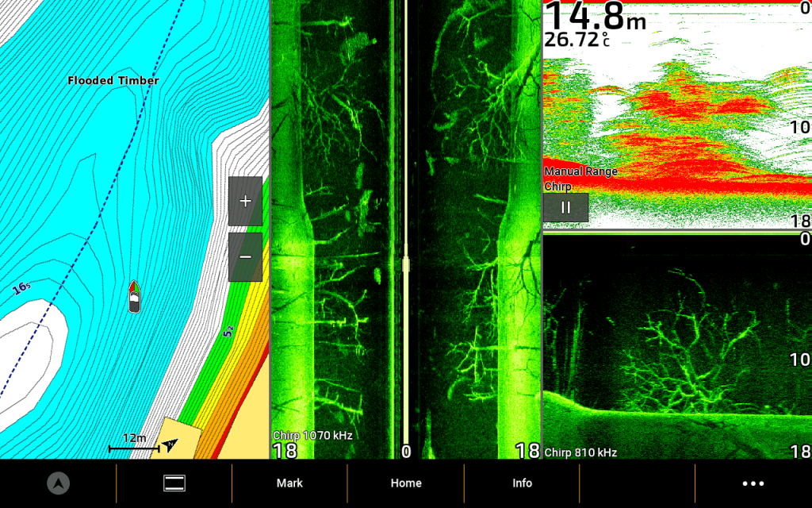Select the Chirp 810 kHz frequency label
Viewport: 812px width, 508px height.
(x=580, y=453)
